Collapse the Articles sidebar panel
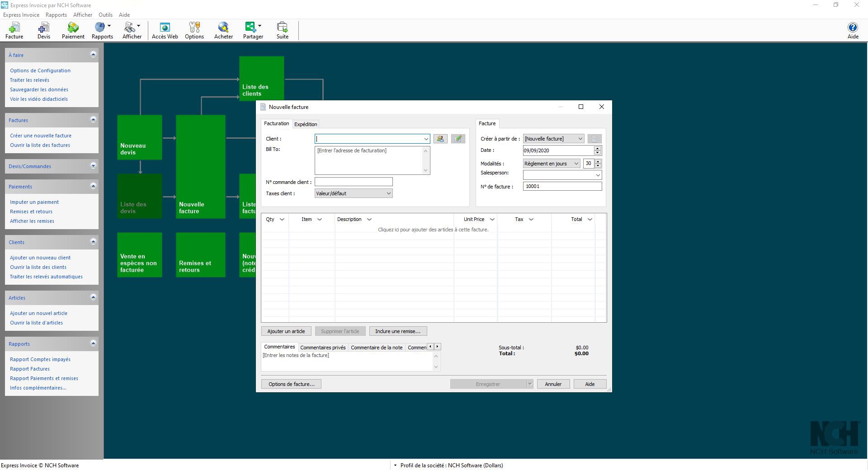 [x=93, y=297]
